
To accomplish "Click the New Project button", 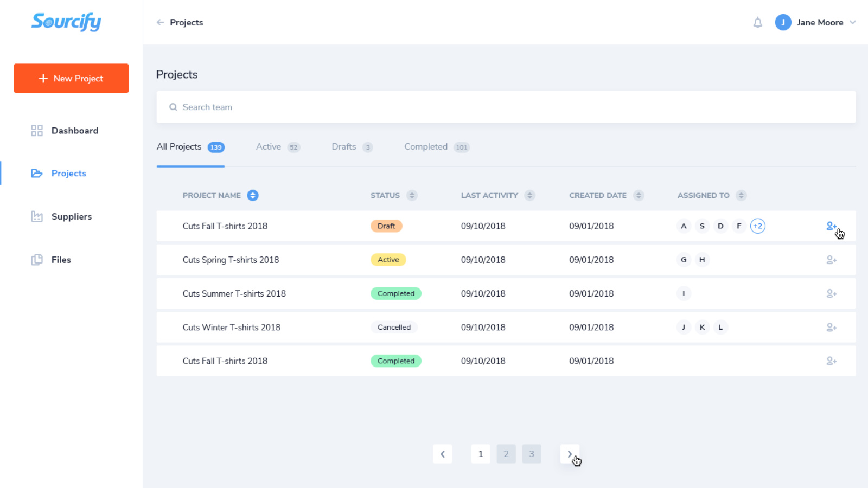I will tap(71, 78).
